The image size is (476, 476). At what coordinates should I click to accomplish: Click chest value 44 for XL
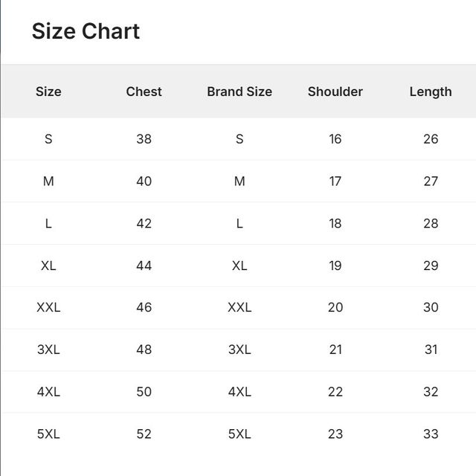pyautogui.click(x=144, y=266)
